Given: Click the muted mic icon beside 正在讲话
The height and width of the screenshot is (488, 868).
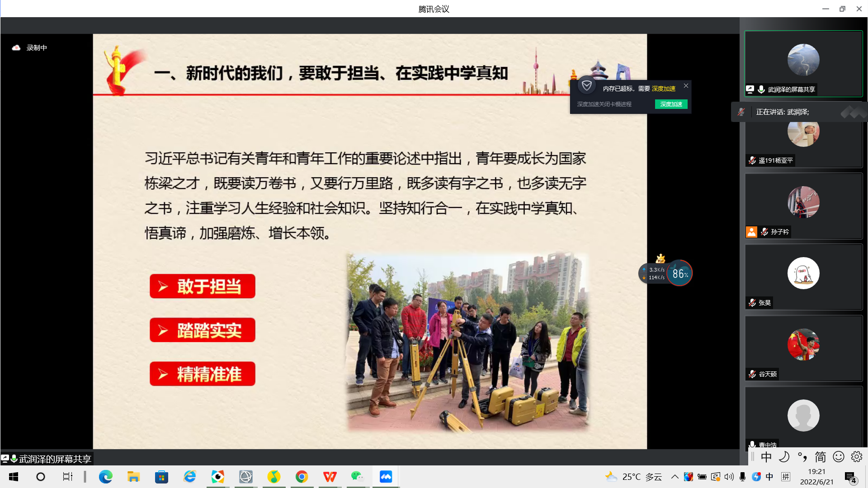Looking at the screenshot, I should point(741,112).
